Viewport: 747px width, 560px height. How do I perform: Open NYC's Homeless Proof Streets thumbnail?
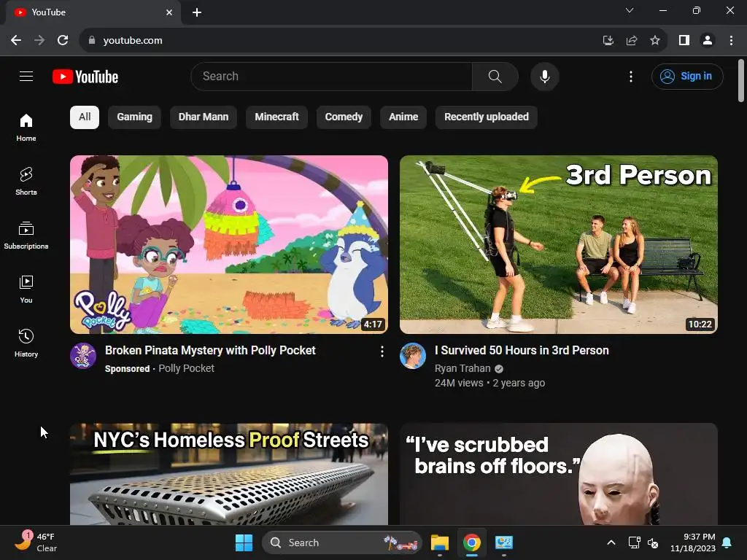(x=229, y=474)
